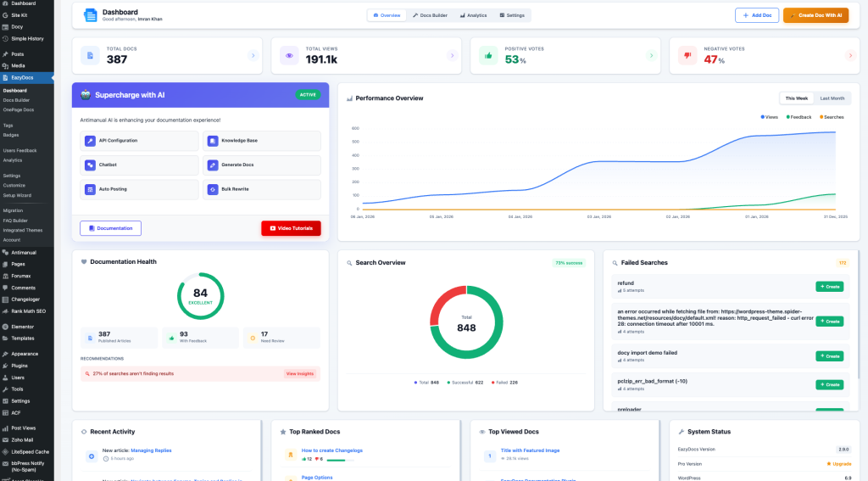Switch to the Overview tab
The height and width of the screenshot is (481, 868).
click(x=387, y=15)
